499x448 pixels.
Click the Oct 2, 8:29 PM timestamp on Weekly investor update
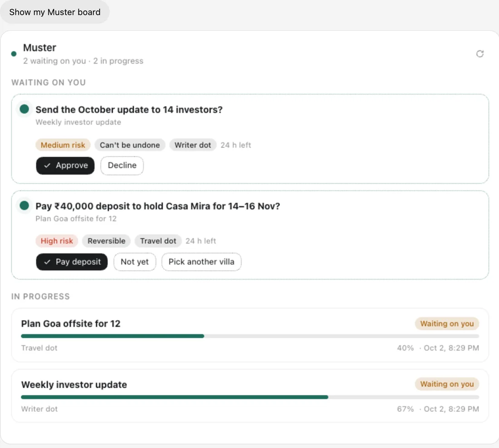pos(451,409)
